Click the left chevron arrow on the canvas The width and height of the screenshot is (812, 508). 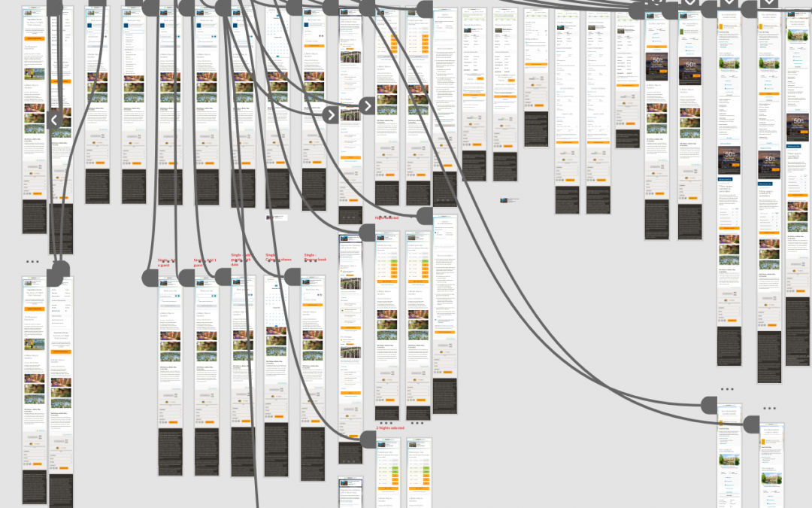click(54, 119)
